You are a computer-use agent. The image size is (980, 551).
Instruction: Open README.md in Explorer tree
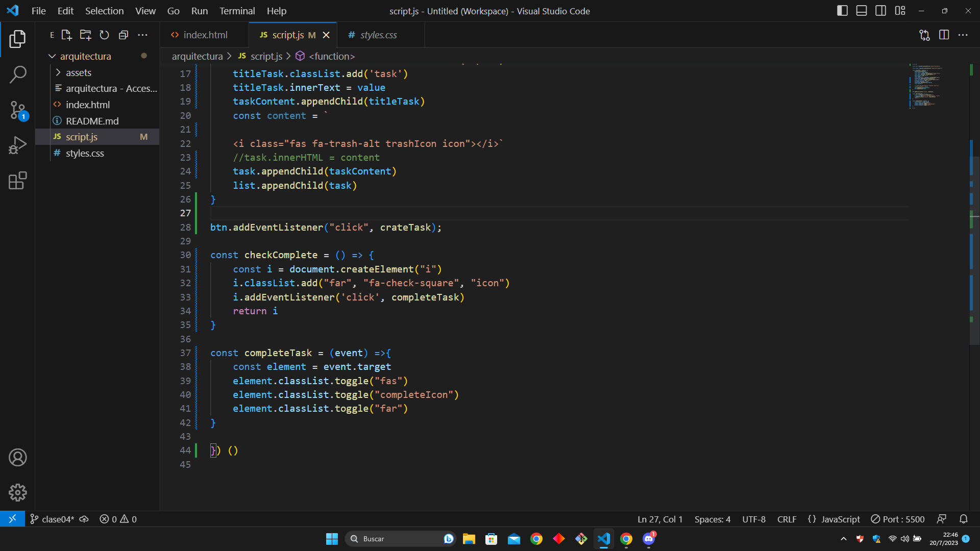click(97, 121)
